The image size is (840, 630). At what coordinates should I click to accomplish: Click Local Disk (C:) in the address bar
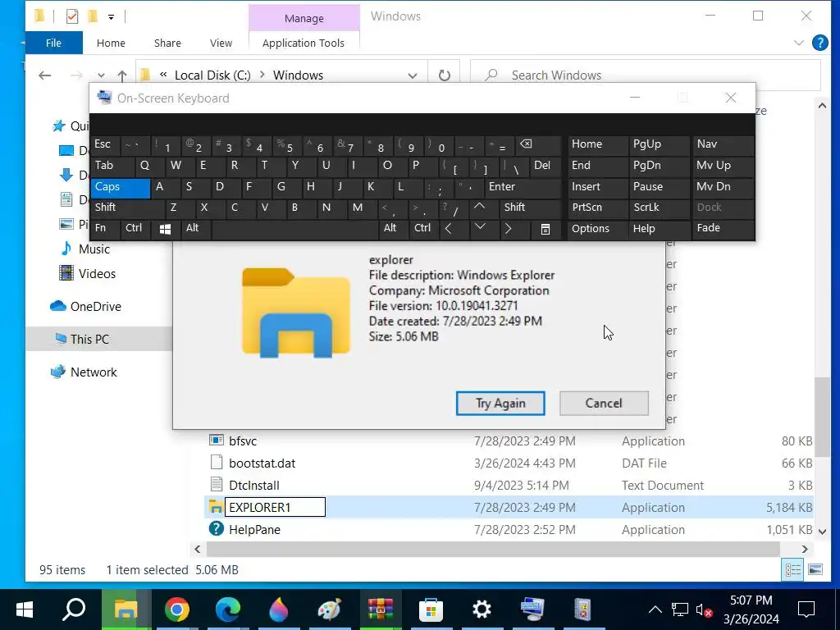pos(212,75)
